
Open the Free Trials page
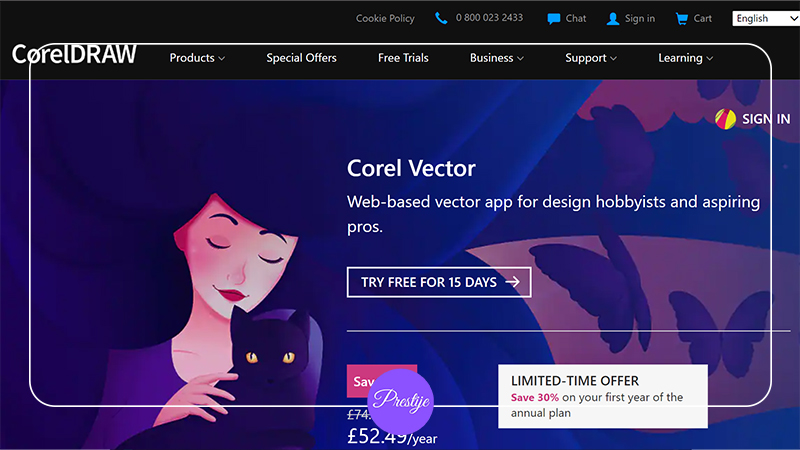pyautogui.click(x=403, y=58)
